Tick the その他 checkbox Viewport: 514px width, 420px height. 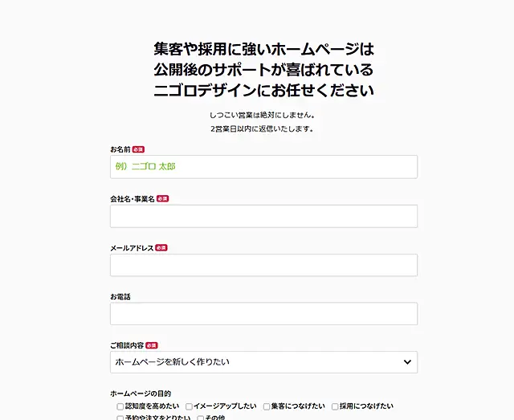(x=201, y=418)
